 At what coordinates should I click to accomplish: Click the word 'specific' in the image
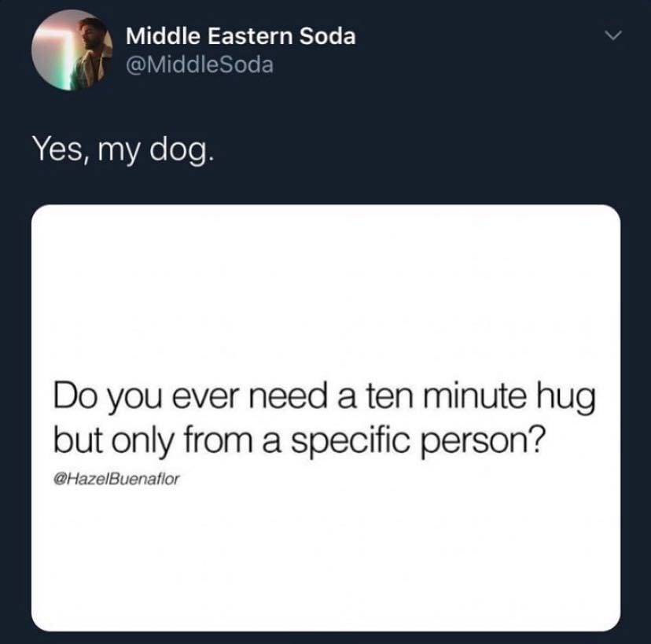[x=350, y=442]
